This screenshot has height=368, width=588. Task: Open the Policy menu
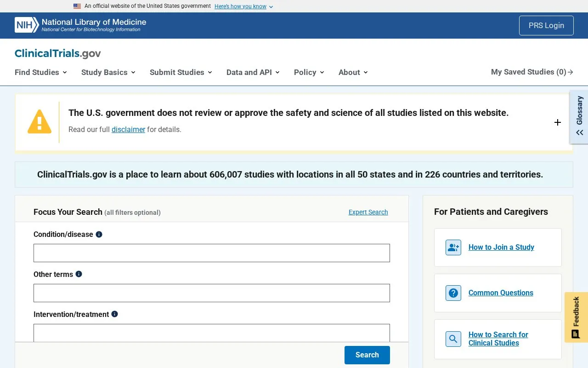(x=309, y=72)
